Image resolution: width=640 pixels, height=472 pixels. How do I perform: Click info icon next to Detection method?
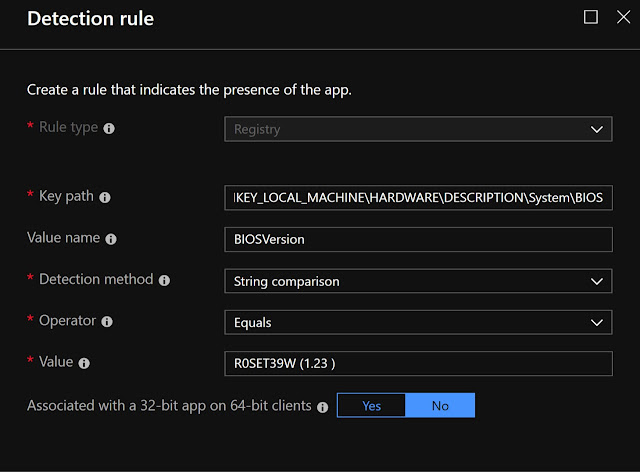pos(164,281)
